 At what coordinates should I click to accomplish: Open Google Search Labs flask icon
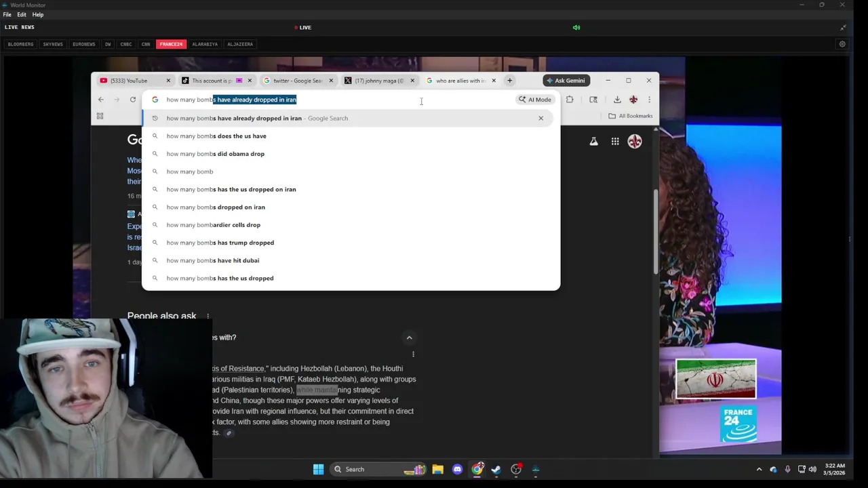[x=593, y=141]
